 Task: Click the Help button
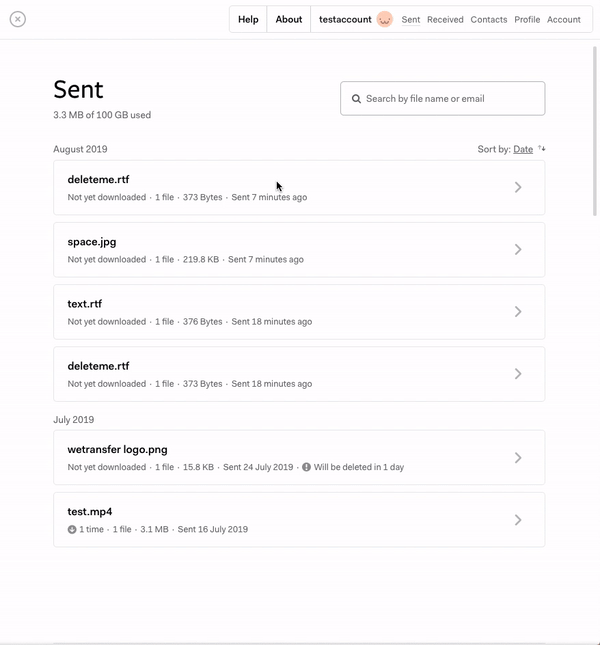(248, 20)
